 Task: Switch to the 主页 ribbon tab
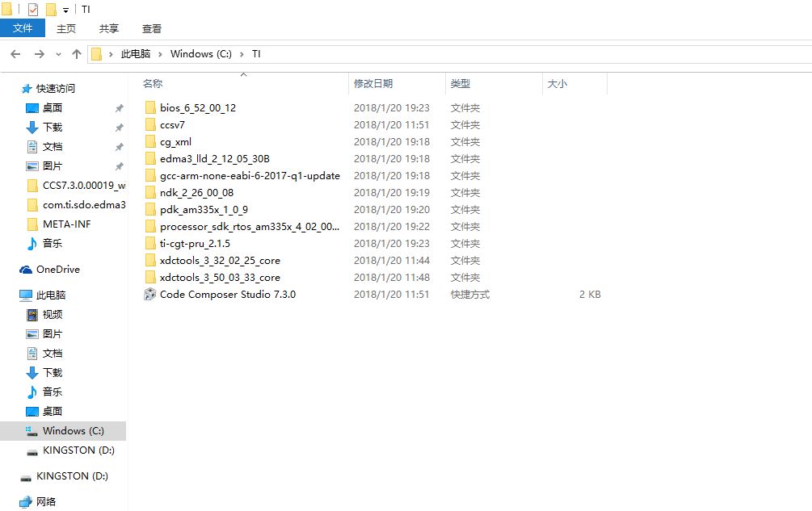(x=66, y=28)
